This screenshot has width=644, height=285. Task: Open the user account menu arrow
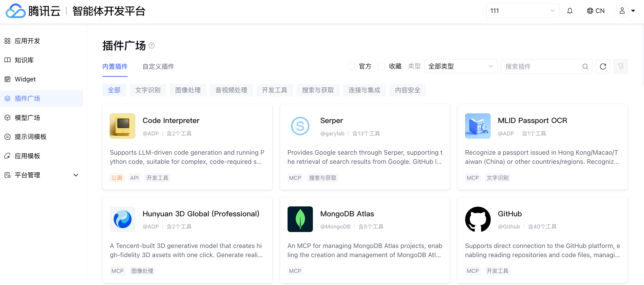coord(633,11)
